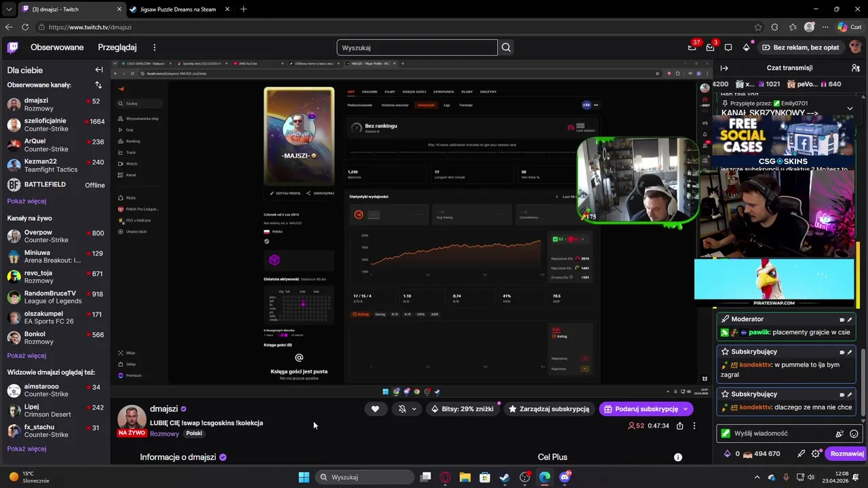
Task: Click Zarządzaj subskrypcją button
Action: point(549,409)
